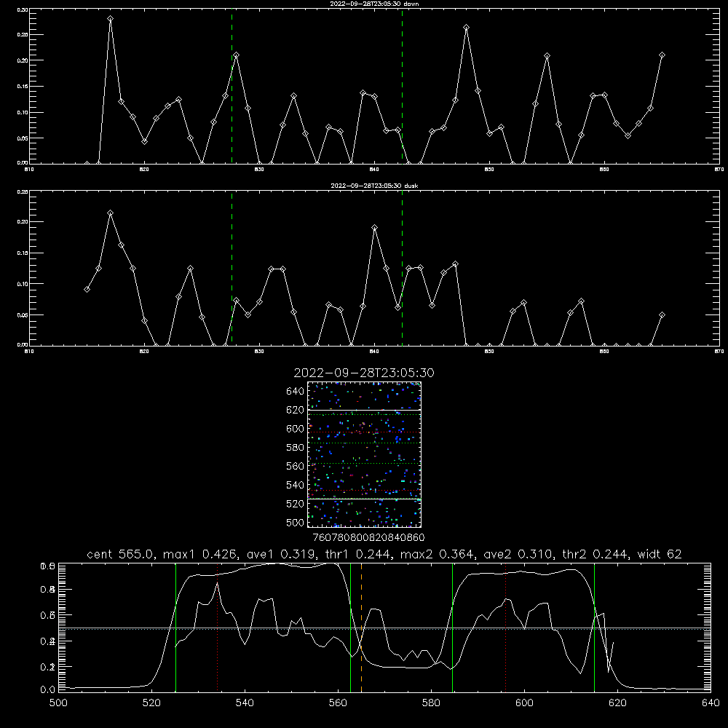Image resolution: width=728 pixels, height=728 pixels.
Task: Click the scatter image y-axis label 560
Action: (x=296, y=466)
